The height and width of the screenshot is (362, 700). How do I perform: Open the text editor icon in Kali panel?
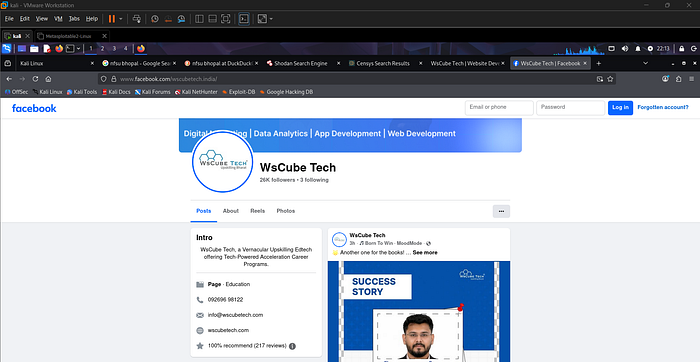[47, 49]
